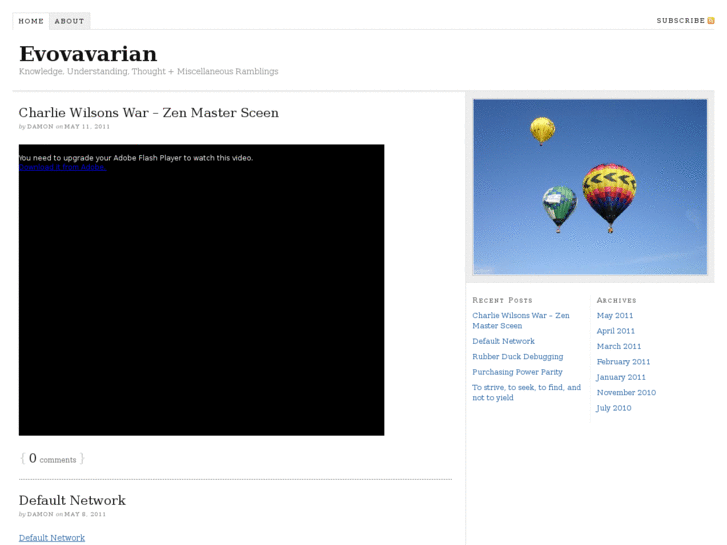Click the Archives heading
The image size is (727, 545).
coord(616,300)
